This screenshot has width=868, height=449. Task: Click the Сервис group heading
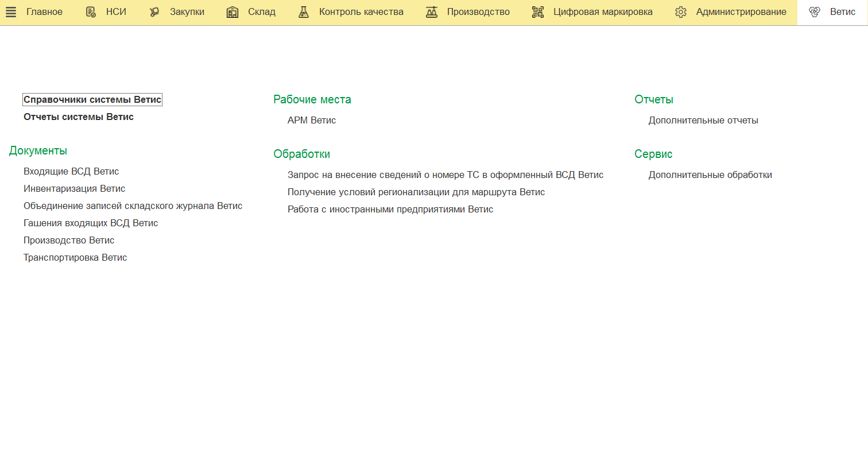click(x=653, y=154)
